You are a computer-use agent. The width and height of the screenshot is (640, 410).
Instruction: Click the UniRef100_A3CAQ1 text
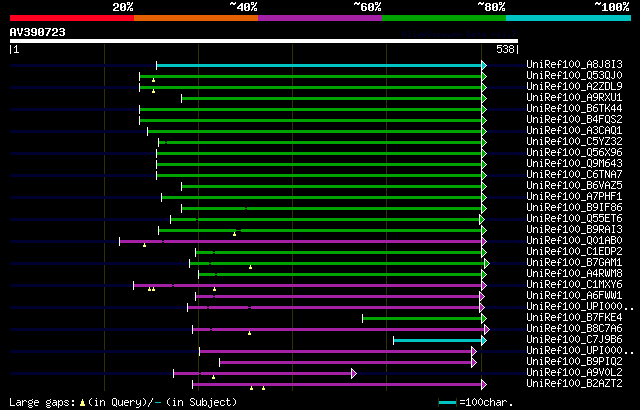click(574, 131)
